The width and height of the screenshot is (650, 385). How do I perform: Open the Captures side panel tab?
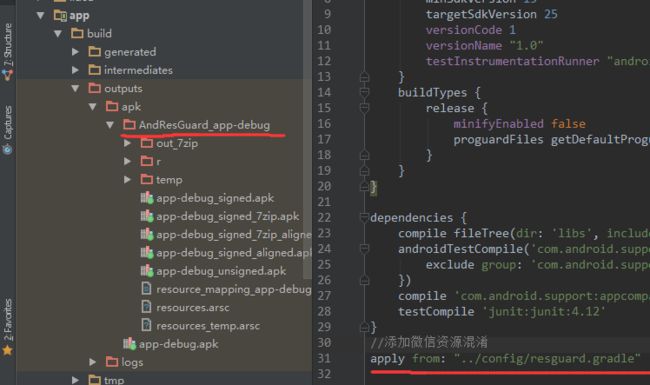click(8, 129)
